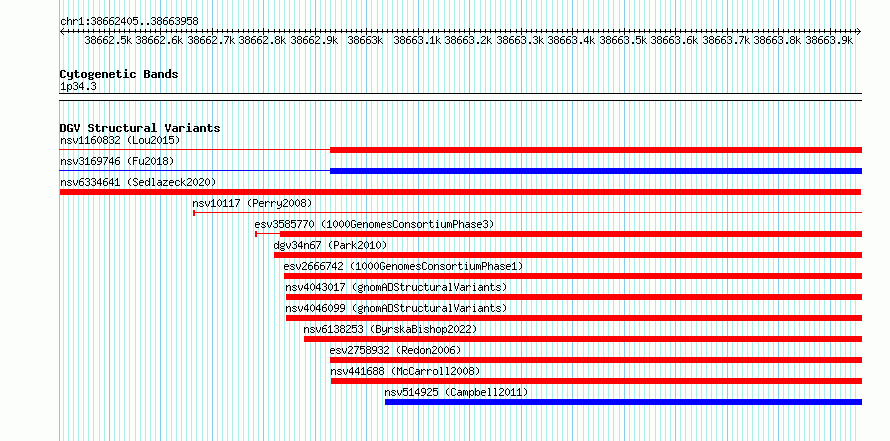
Task: Click the ruler's left arrowhead
Action: pyautogui.click(x=62, y=31)
